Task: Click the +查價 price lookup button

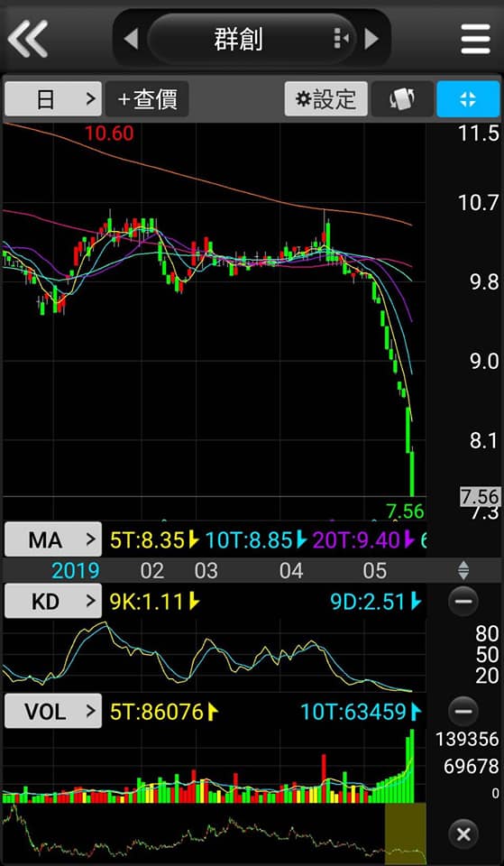Action: [x=147, y=99]
